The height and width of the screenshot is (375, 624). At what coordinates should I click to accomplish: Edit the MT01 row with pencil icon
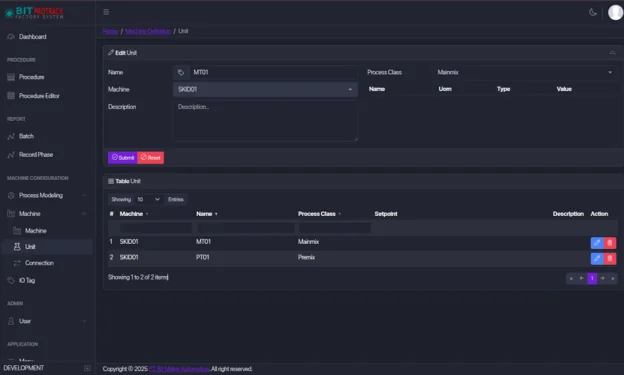pyautogui.click(x=597, y=243)
